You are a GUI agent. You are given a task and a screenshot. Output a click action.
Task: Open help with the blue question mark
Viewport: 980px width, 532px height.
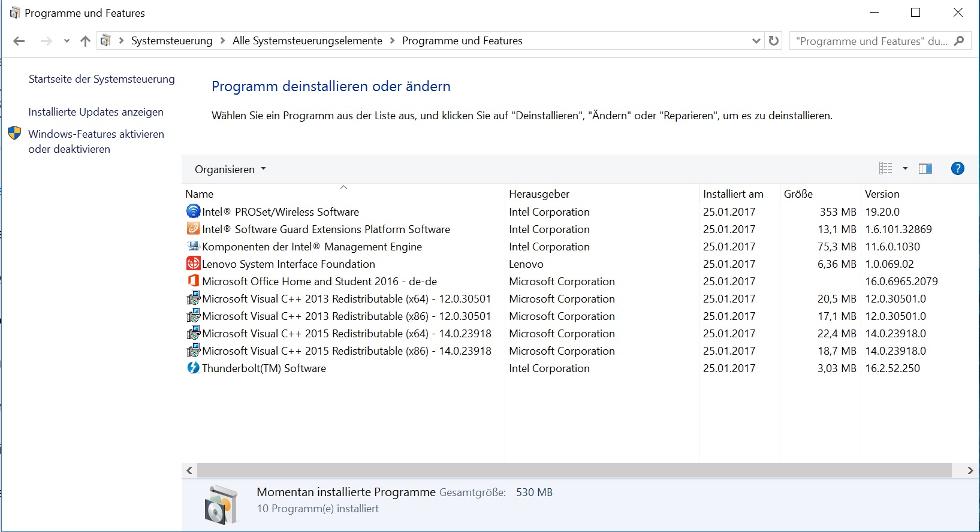point(957,169)
